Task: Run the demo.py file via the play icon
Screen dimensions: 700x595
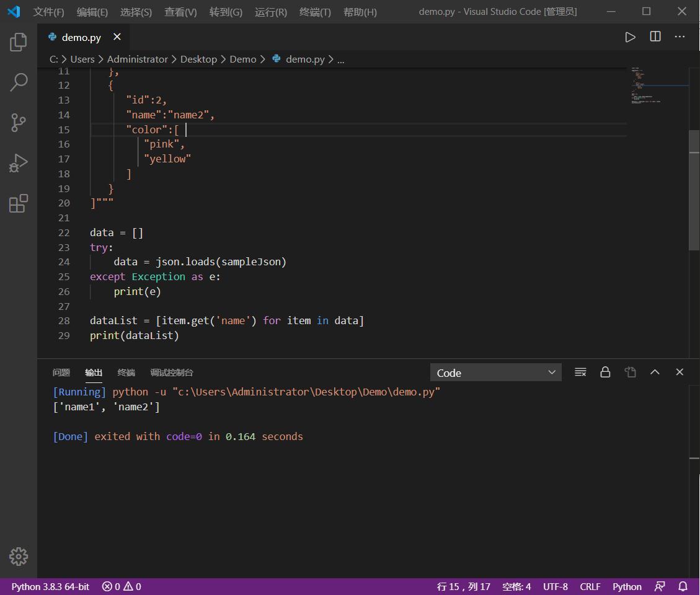Action: click(631, 37)
